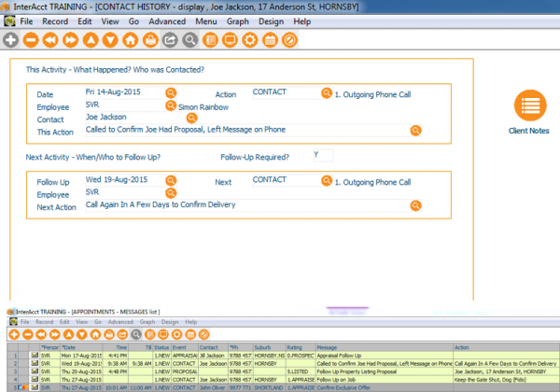
Task: Open the Edit menu in main window
Action: click(x=85, y=21)
